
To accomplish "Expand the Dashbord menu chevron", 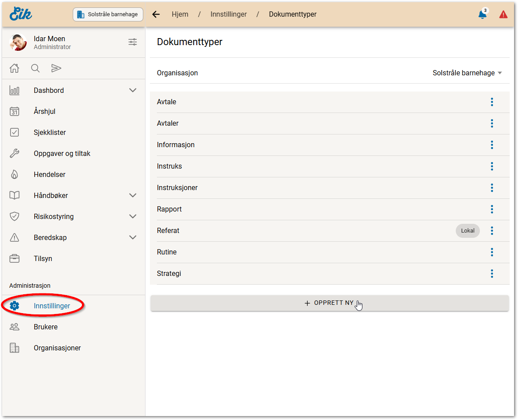I will pos(133,91).
